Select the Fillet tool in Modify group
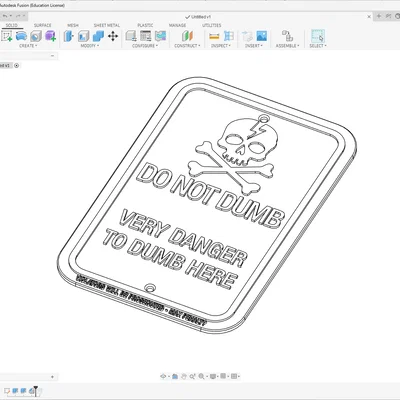The width and height of the screenshot is (400, 400). pos(83,36)
